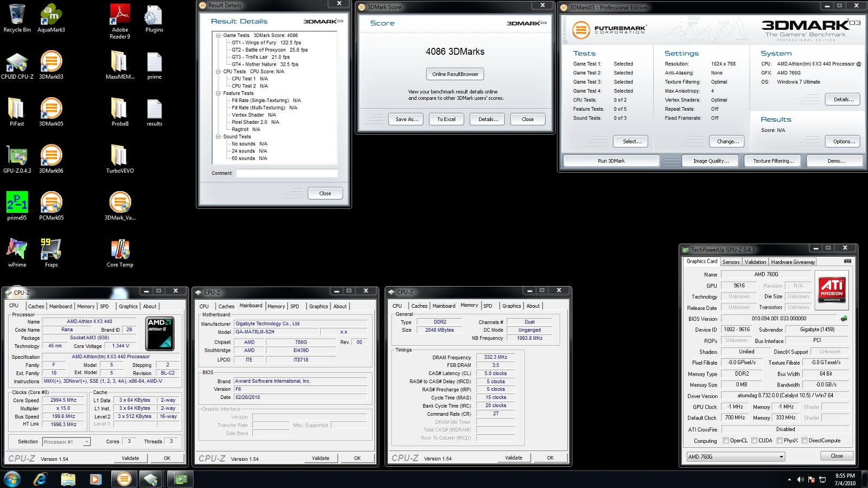This screenshot has height=488, width=868.
Task: Open the 3DMark06 desktop shortcut
Action: (51, 160)
